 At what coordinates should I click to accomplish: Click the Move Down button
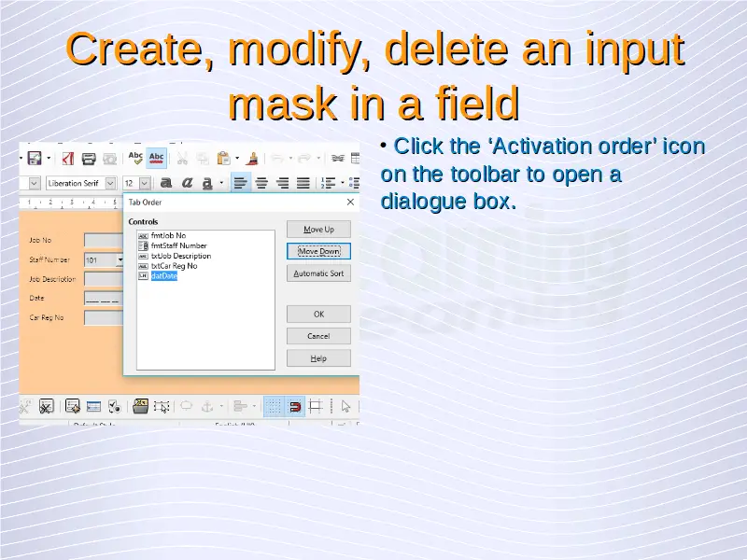coord(318,251)
